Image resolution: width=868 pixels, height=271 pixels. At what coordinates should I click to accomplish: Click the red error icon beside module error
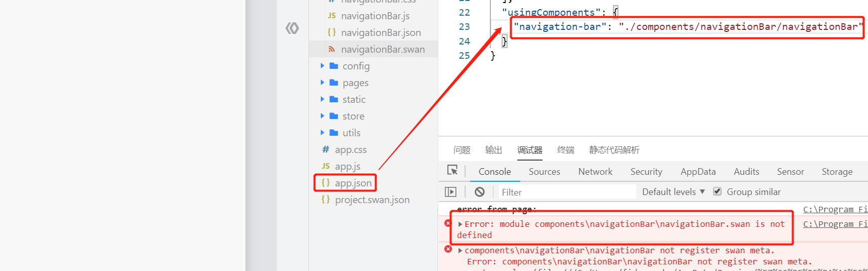point(448,223)
